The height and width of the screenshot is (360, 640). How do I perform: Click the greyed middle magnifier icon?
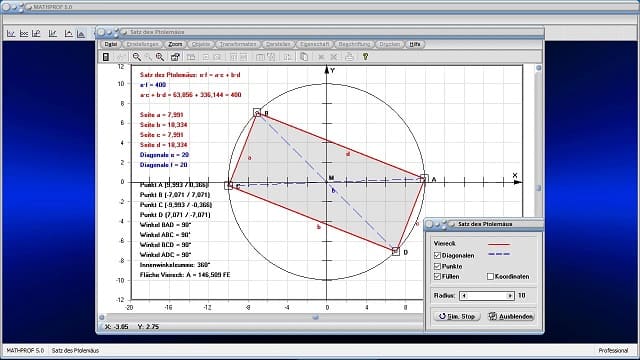coord(149,57)
